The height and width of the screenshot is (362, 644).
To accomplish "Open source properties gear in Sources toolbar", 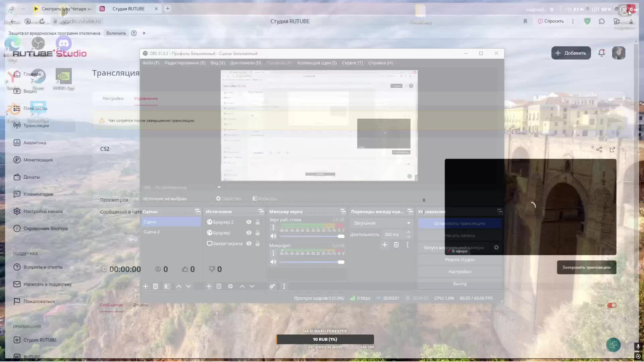I will [x=230, y=286].
